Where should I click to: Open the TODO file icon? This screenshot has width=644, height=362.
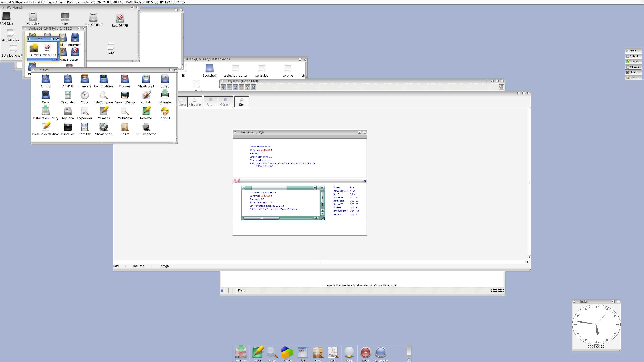[x=111, y=46]
